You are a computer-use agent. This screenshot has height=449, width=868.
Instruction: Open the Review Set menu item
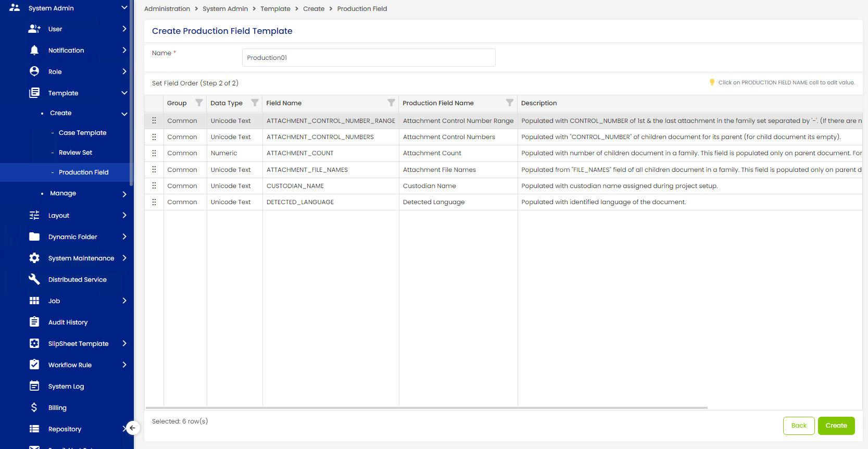(76, 153)
